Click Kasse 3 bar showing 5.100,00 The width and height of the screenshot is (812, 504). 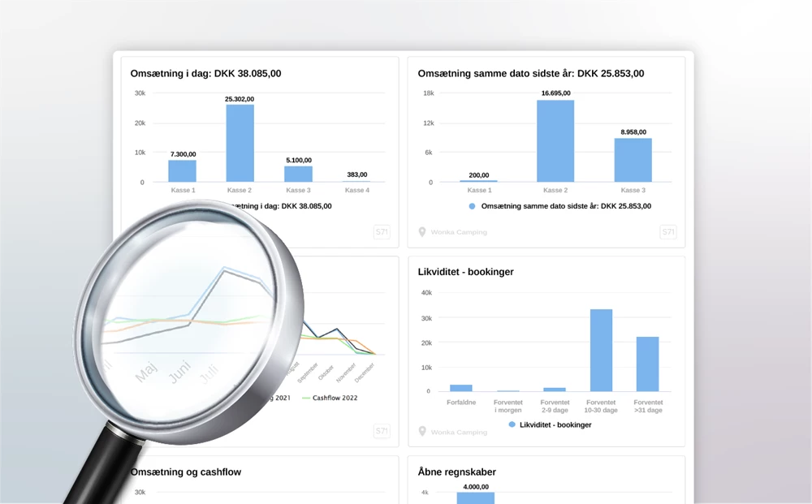[x=298, y=174]
